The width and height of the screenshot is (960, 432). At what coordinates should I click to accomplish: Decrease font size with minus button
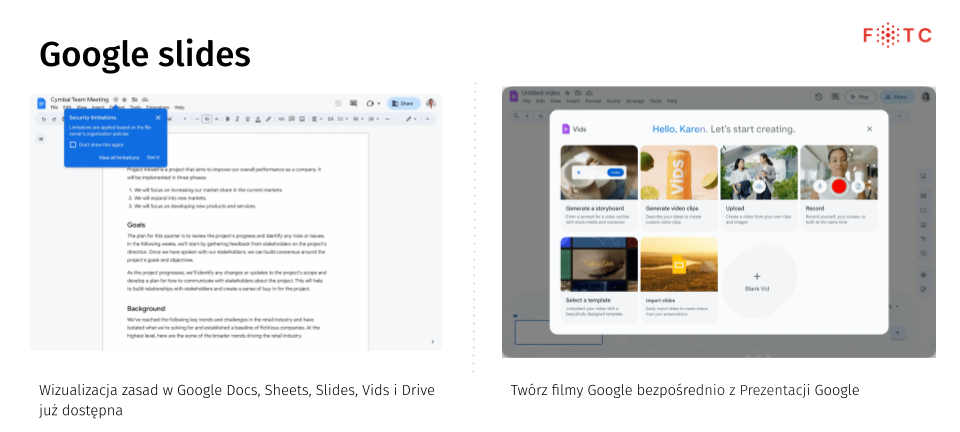tap(197, 119)
